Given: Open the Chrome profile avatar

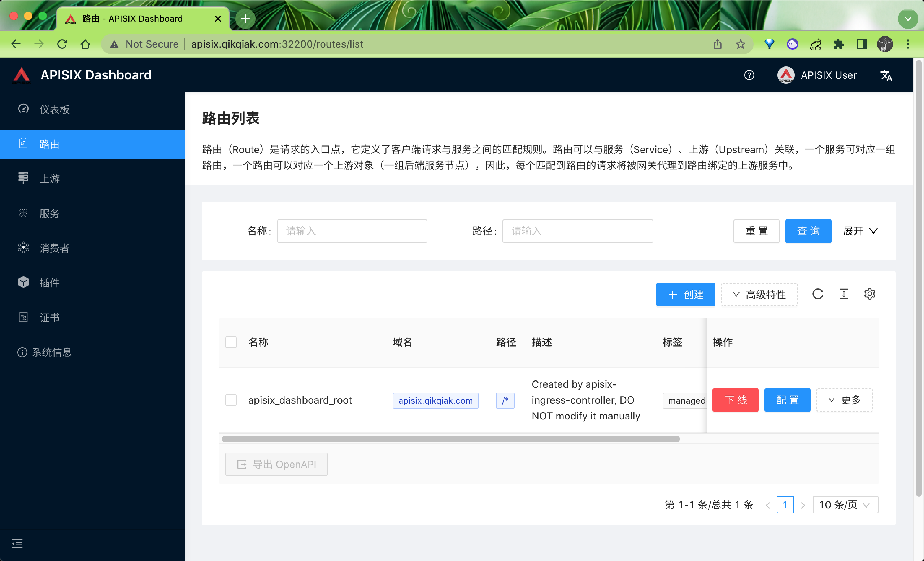Looking at the screenshot, I should [885, 44].
